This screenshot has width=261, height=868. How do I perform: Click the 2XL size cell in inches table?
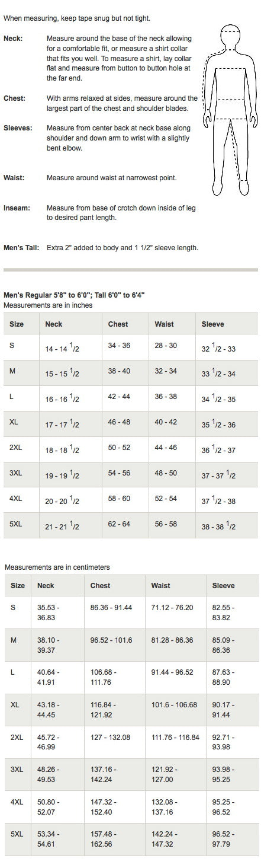click(x=16, y=448)
